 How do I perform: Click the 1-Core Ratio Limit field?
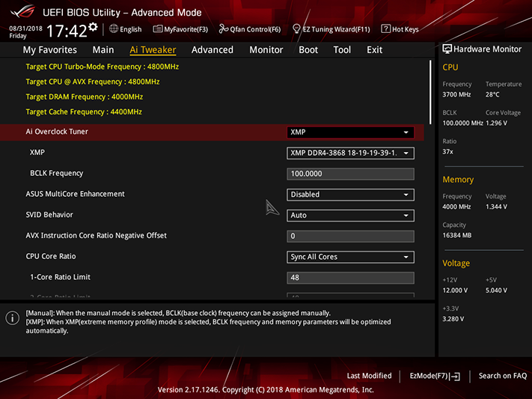[350, 278]
